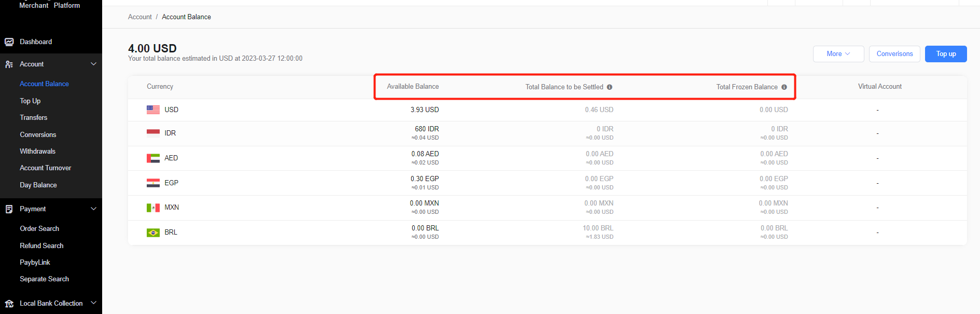Expand the Local Bank Collection chevron

click(x=94, y=303)
